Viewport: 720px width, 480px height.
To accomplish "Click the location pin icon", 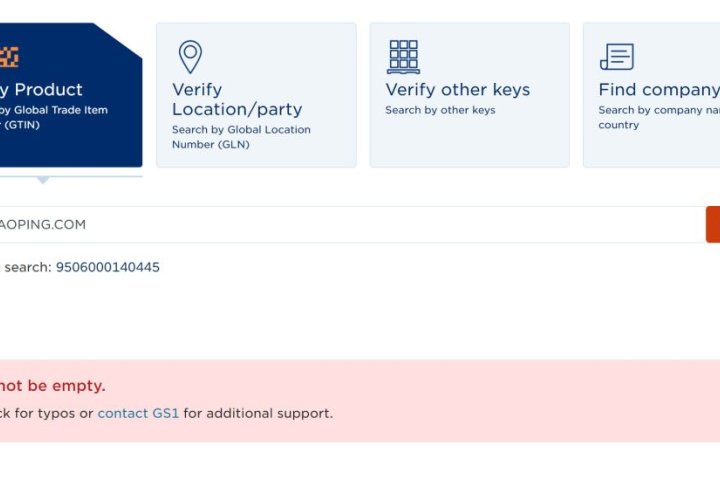I will pos(189,56).
